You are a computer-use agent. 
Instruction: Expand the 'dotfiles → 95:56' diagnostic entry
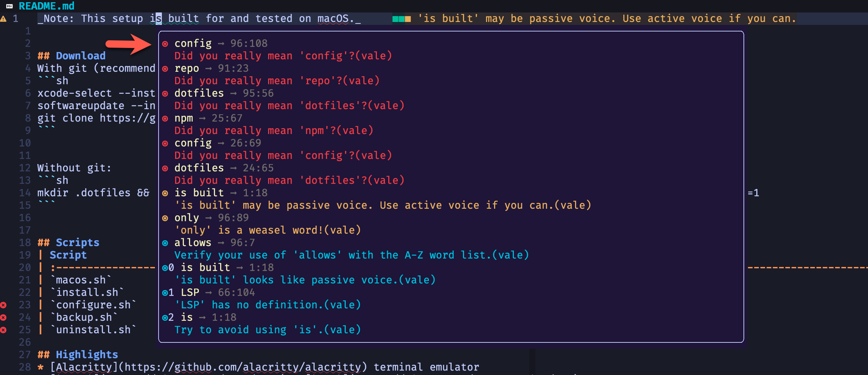[166, 93]
